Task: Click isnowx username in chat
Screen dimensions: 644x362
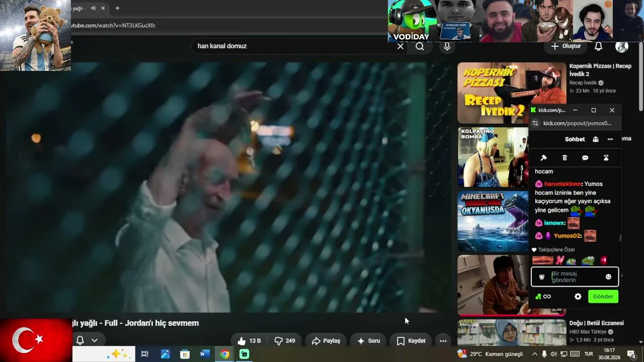Action: pos(554,223)
